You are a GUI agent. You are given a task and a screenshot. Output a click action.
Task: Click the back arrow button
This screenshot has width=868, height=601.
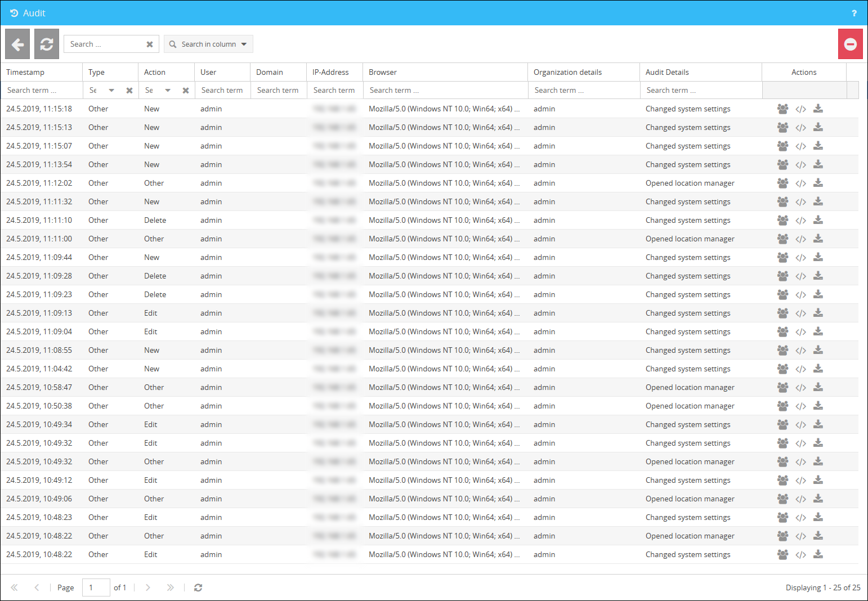(17, 44)
